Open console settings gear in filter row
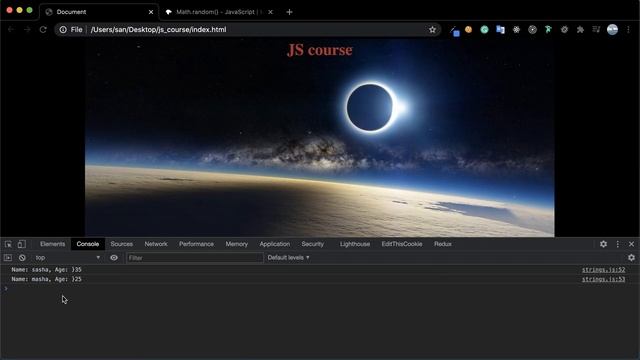This screenshot has height=360, width=640. [x=631, y=258]
